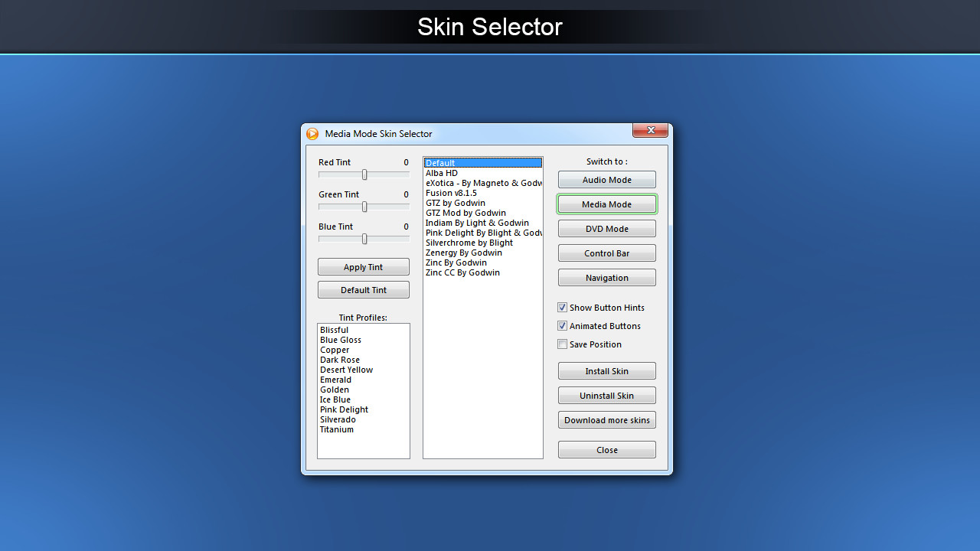Click the Media Mode Skin Selector title bar icon

[x=312, y=133]
